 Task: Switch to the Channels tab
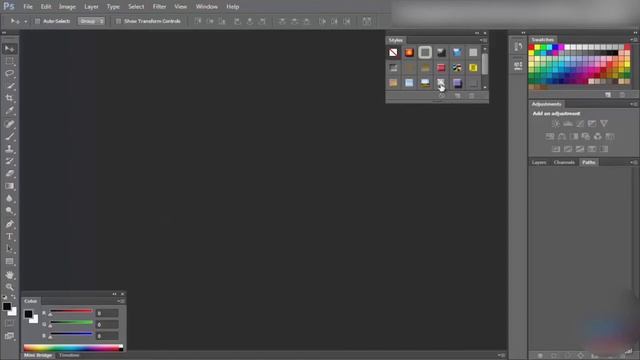pos(564,162)
